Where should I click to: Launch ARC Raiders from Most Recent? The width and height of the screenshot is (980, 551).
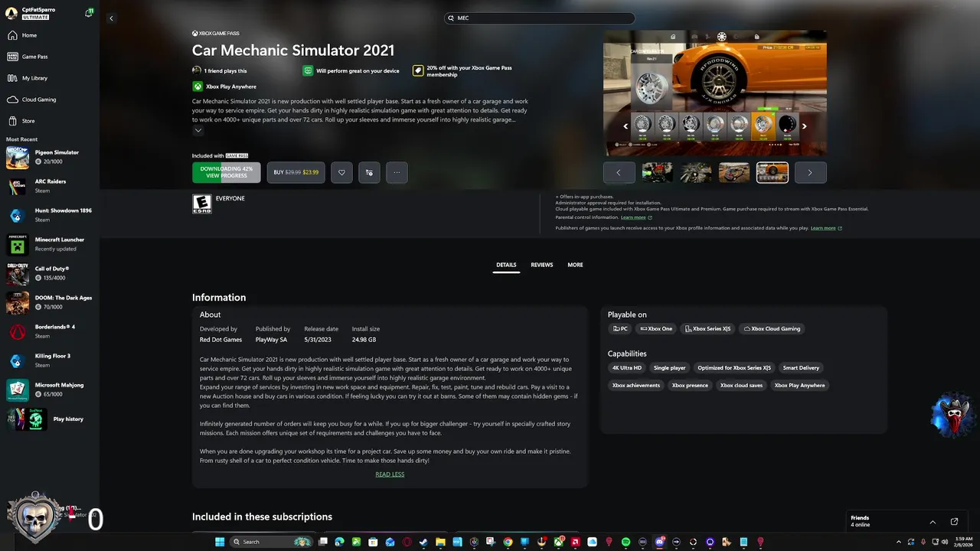point(50,186)
